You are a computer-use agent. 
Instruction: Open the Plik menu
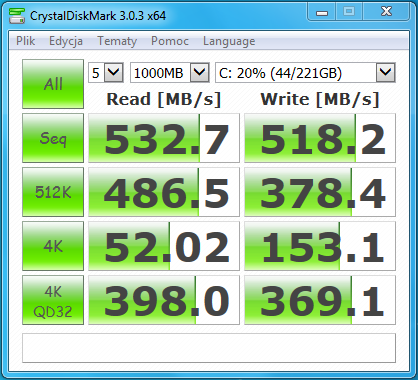[x=26, y=41]
